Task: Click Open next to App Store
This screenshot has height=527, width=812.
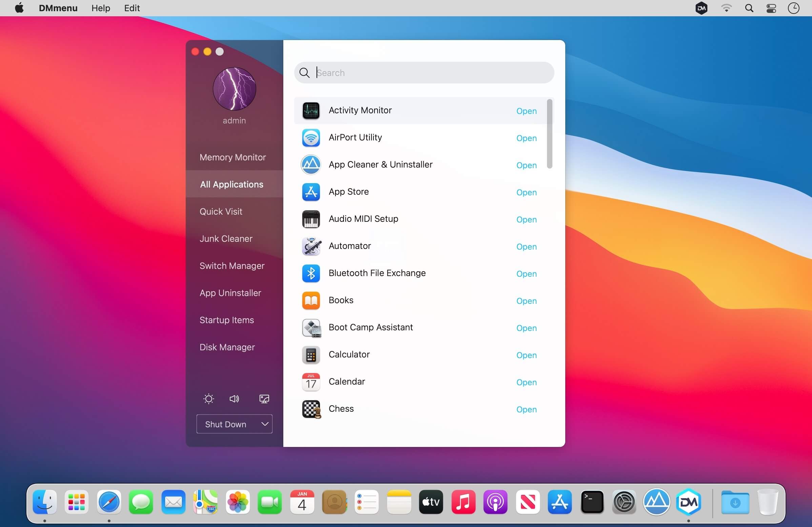Action: [526, 193]
